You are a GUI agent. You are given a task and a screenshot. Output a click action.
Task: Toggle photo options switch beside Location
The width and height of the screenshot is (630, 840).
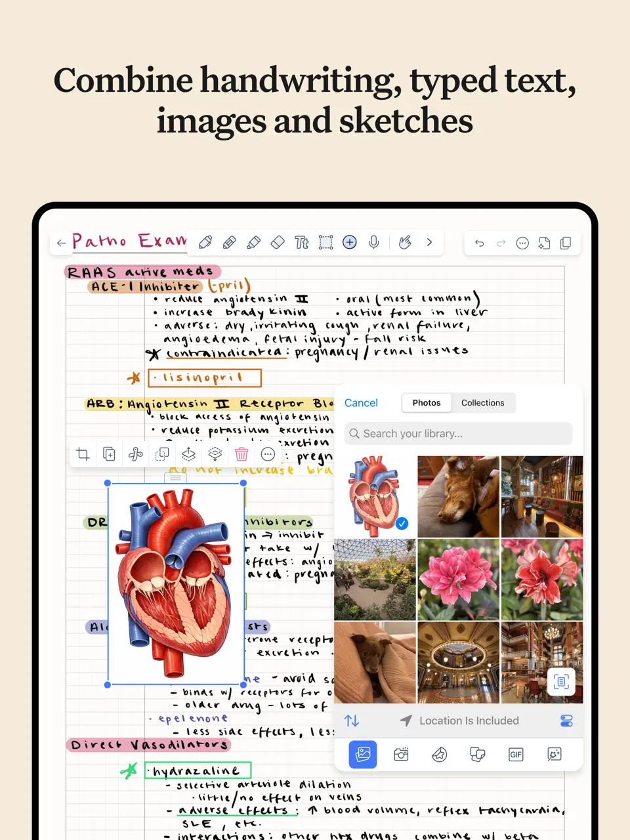coord(566,721)
